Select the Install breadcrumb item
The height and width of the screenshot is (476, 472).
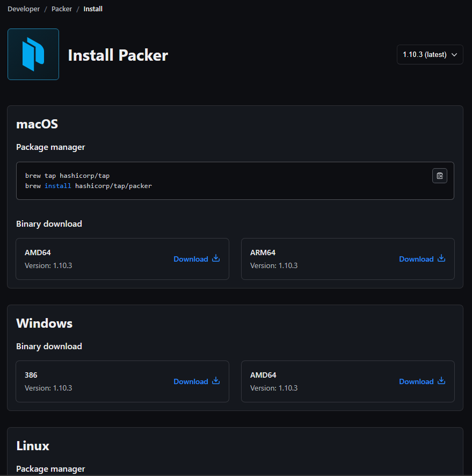93,9
